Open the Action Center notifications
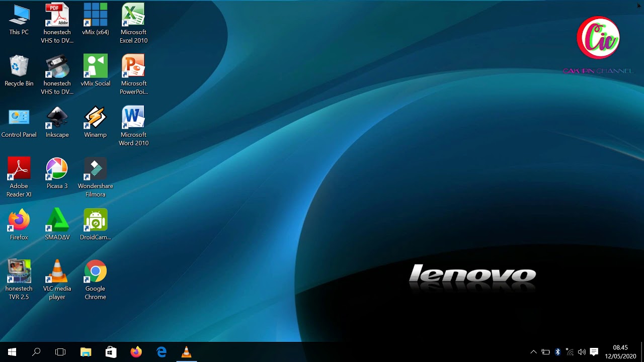This screenshot has height=362, width=644. pyautogui.click(x=594, y=352)
